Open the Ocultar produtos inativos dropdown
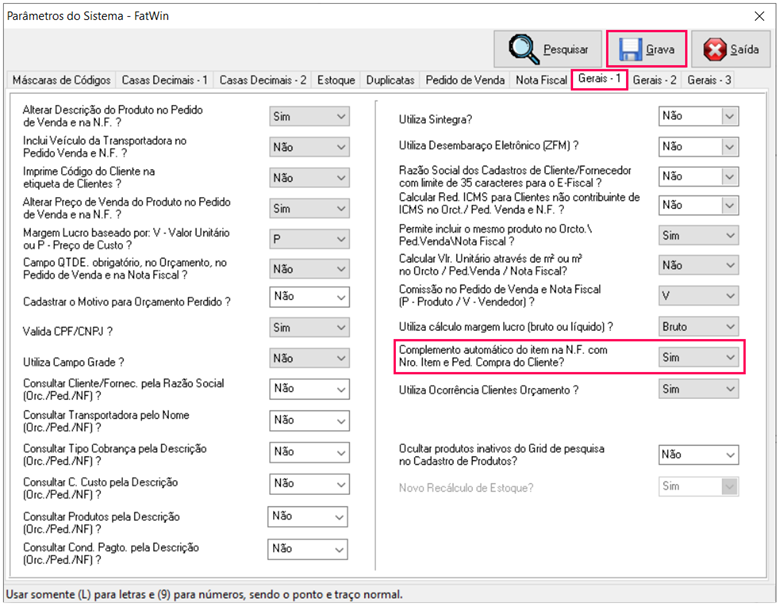 click(x=728, y=454)
